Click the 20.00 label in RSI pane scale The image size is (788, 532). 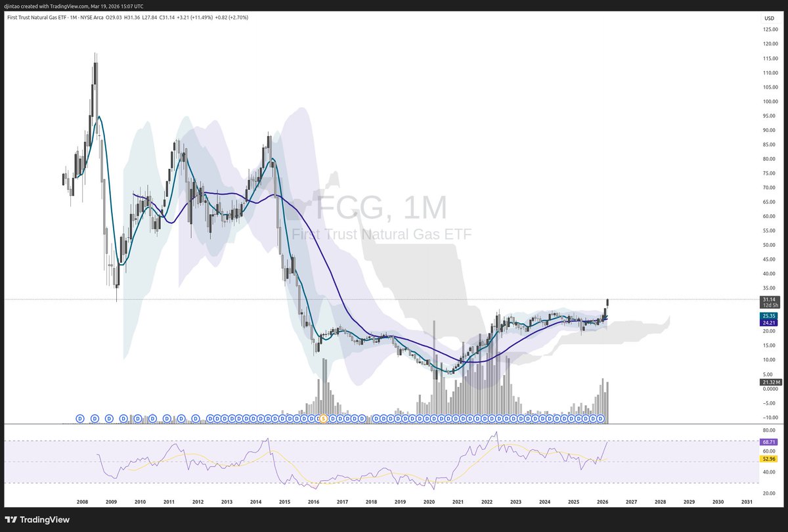(770, 493)
